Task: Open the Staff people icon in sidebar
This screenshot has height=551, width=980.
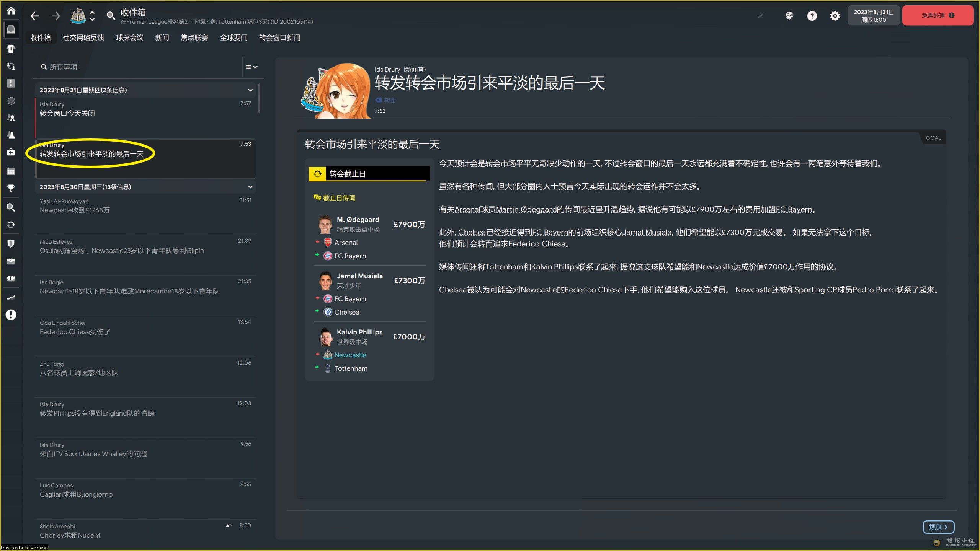Action: tap(11, 118)
